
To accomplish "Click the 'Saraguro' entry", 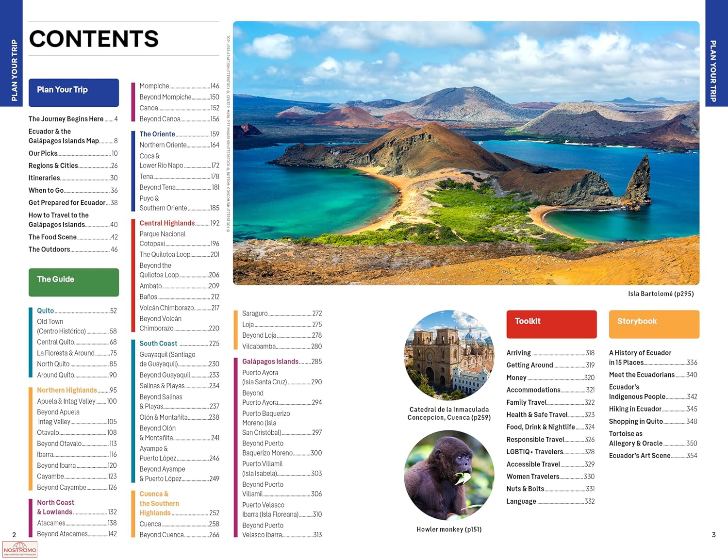I will pyautogui.click(x=282, y=313).
